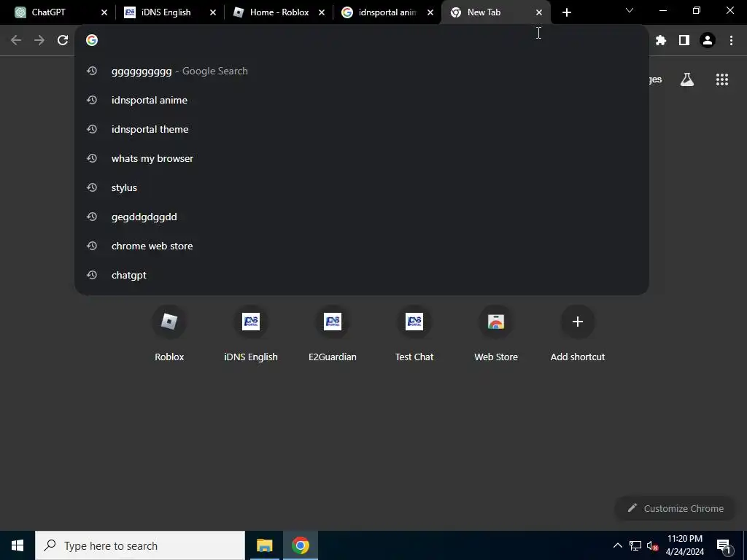
Task: Go forward to next page
Action: click(39, 41)
